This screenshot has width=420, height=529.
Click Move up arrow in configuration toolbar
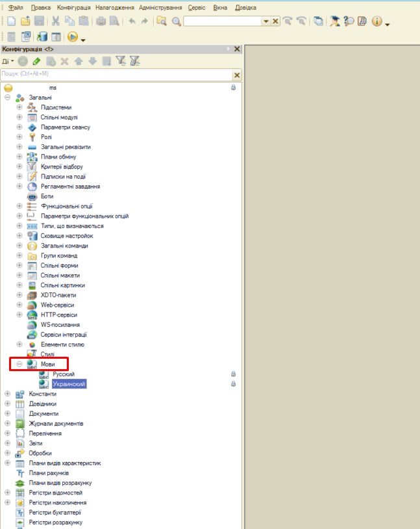[x=79, y=61]
